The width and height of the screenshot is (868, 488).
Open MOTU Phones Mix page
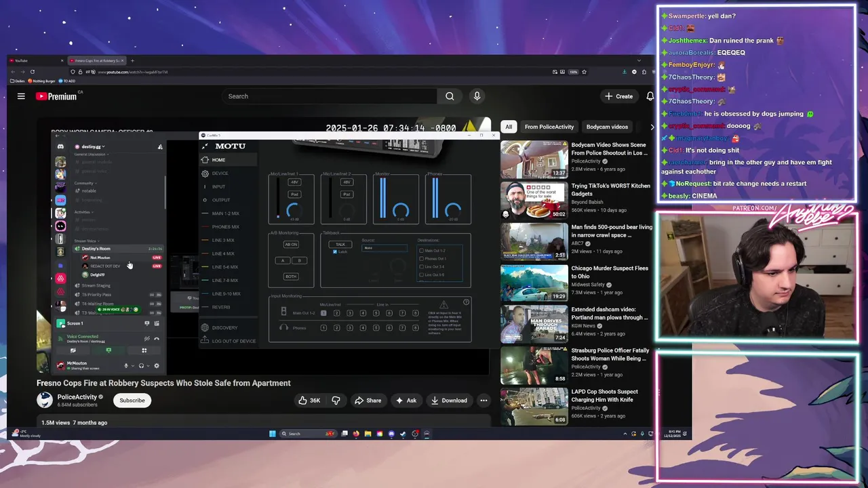pyautogui.click(x=225, y=227)
